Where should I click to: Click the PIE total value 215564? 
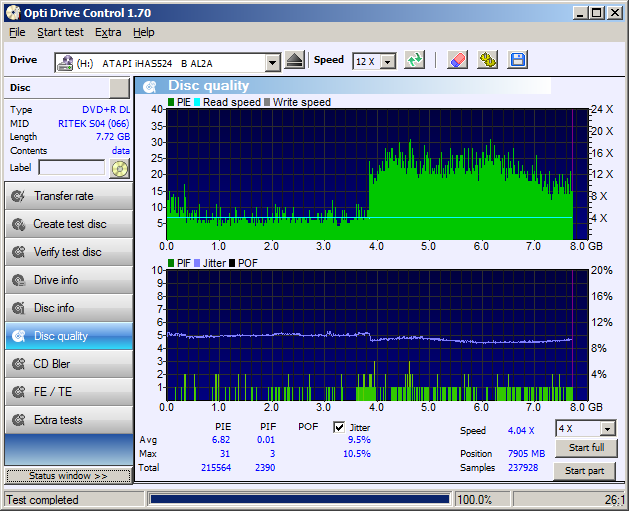216,468
